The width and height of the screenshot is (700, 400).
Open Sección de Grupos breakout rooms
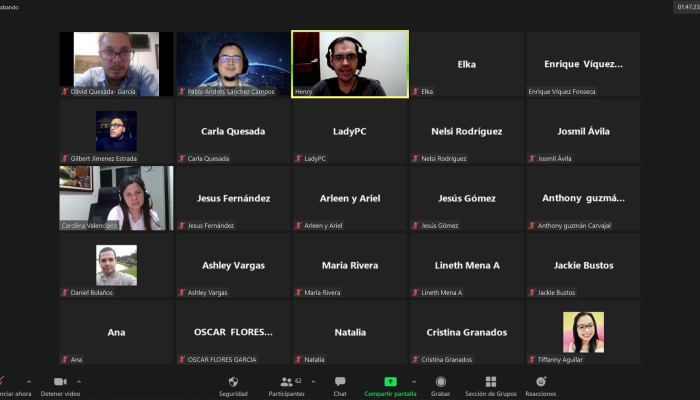point(490,385)
